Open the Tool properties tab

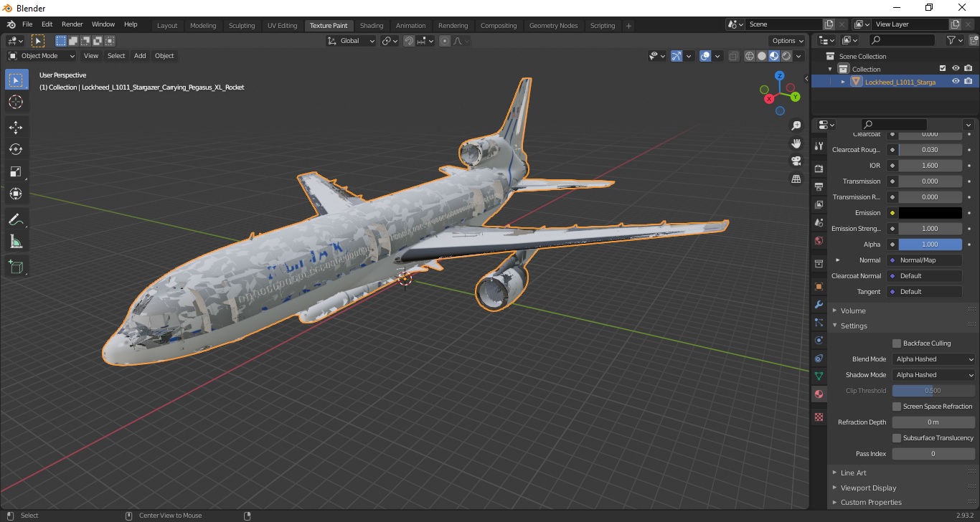(819, 146)
